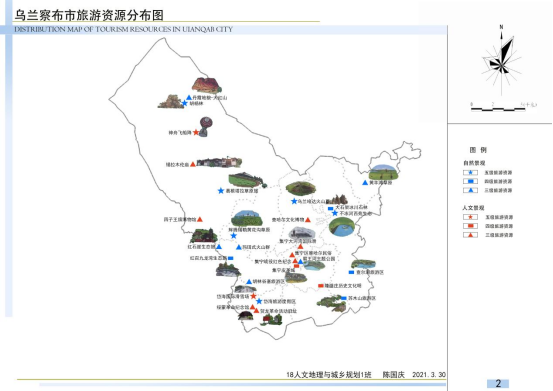Click the round crater lake thumbnail picture

(341, 226)
